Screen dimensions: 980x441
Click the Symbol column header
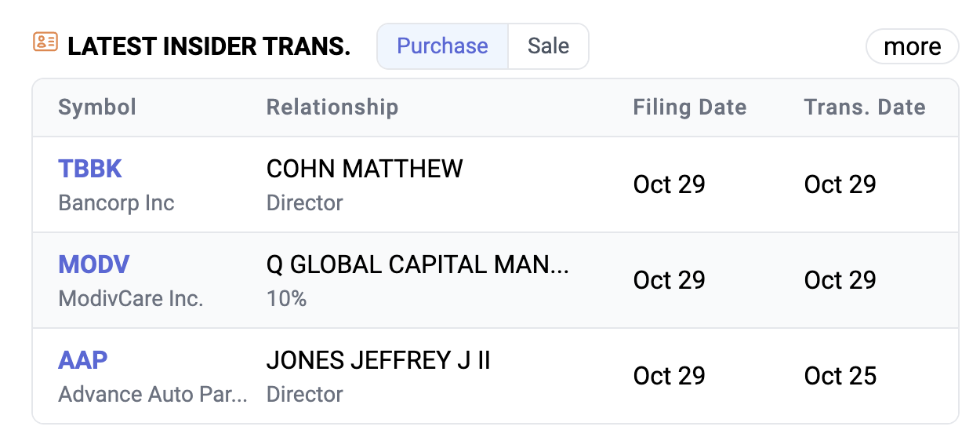[97, 108]
